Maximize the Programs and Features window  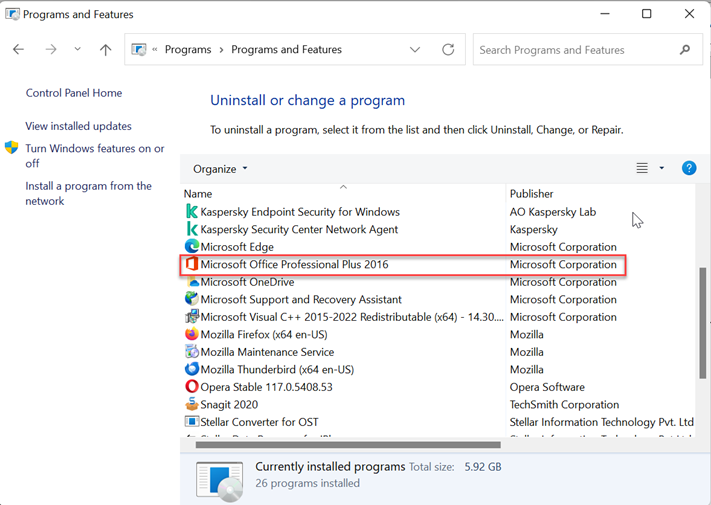647,14
